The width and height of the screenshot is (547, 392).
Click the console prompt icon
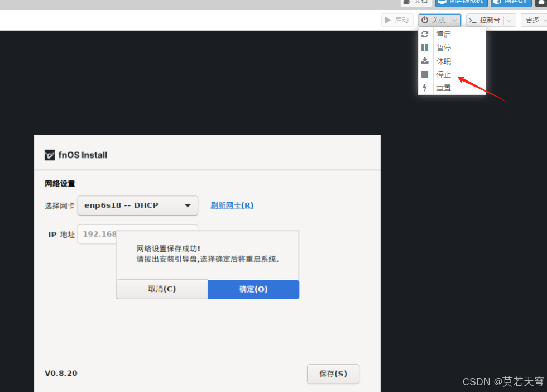pyautogui.click(x=473, y=20)
